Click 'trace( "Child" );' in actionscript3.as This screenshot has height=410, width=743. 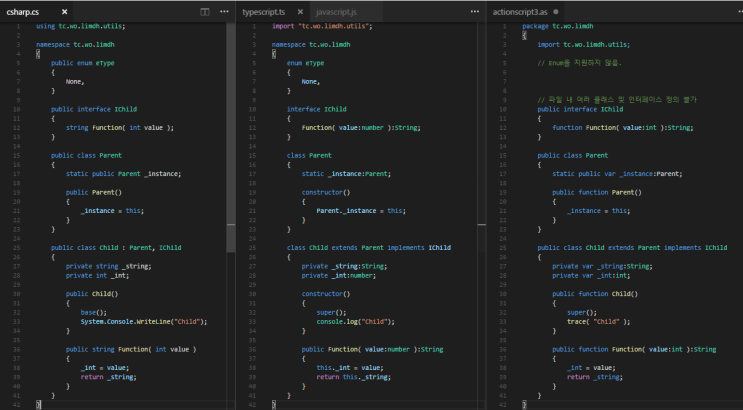pyautogui.click(x=598, y=321)
